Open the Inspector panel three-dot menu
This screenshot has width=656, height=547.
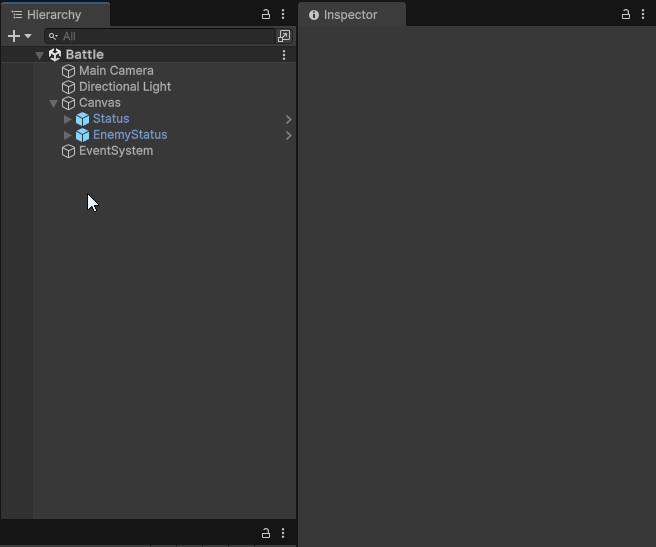(643, 15)
